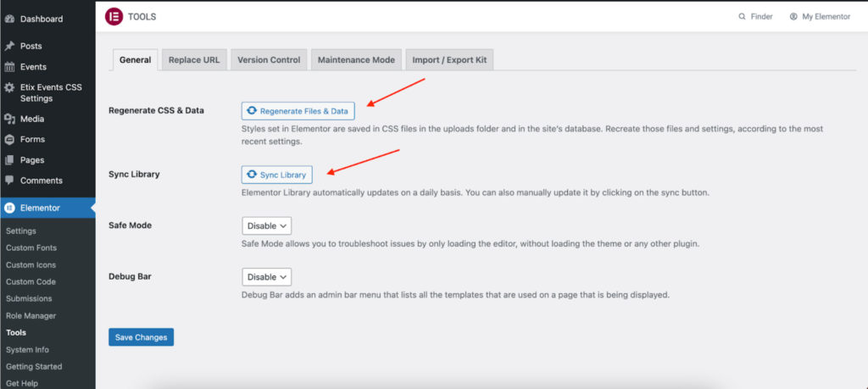Click the Comments speech bubble icon

[9, 181]
